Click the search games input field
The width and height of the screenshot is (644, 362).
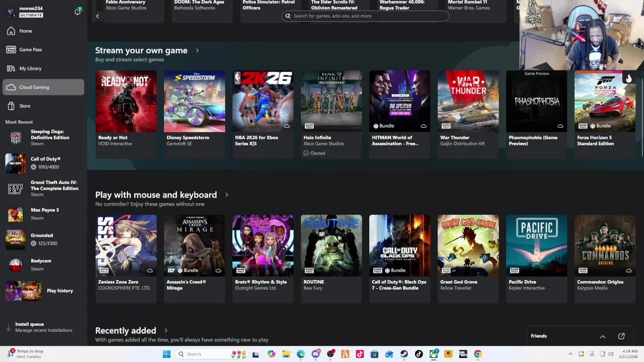pyautogui.click(x=365, y=16)
